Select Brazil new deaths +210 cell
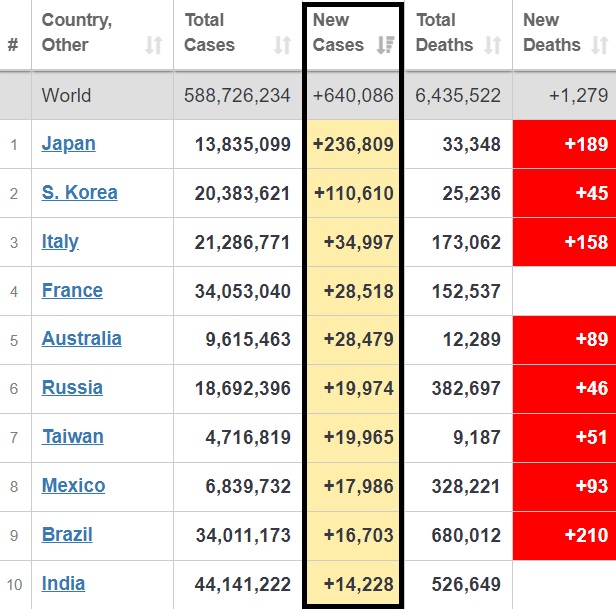The width and height of the screenshot is (616, 609). (x=564, y=536)
